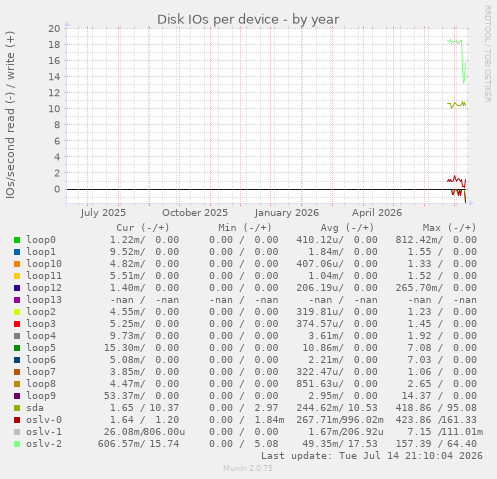Viewport: 497px width, 479px height.
Task: Click loop0 max value '812.42m/ 0.00'
Action: click(436, 240)
